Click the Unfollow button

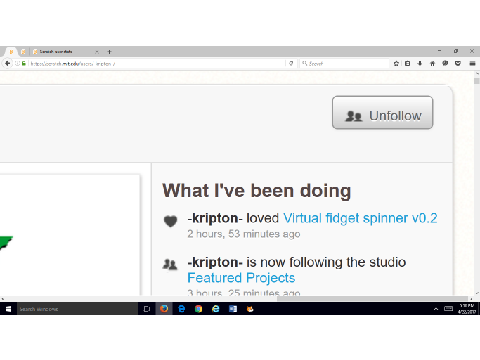coord(382,112)
